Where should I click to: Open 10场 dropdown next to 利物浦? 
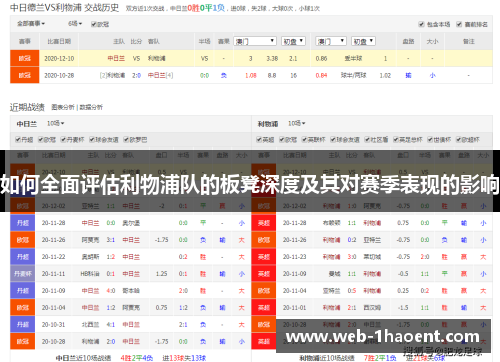[297, 123]
